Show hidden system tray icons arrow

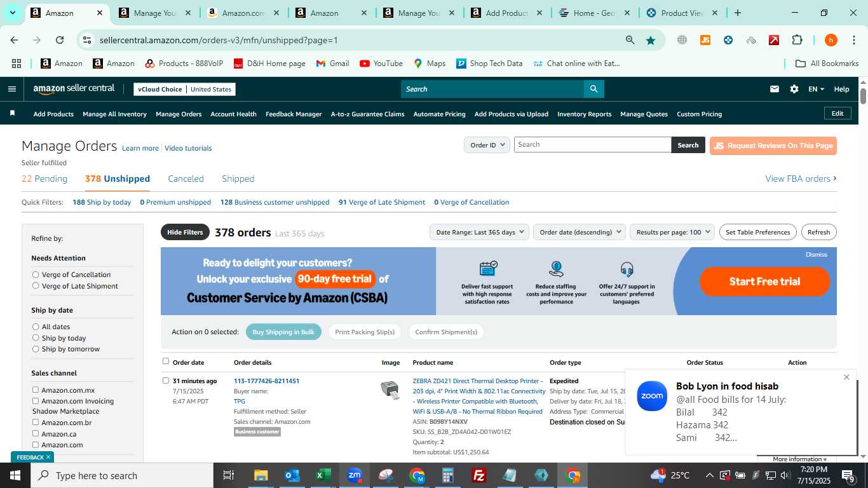709,475
